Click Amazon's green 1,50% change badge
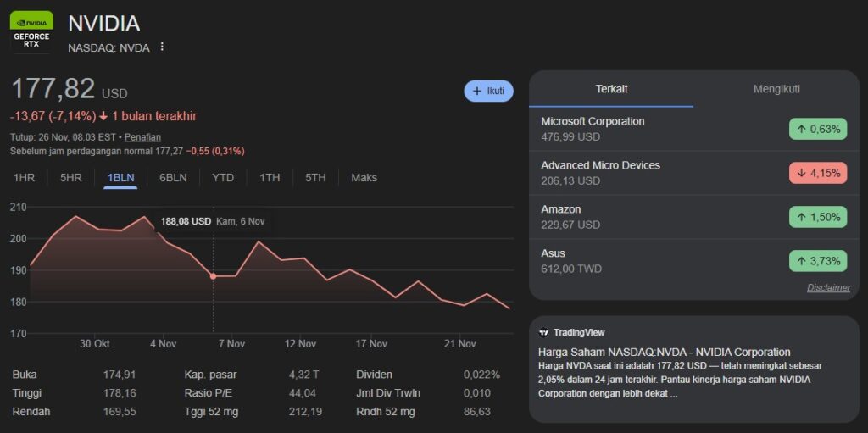The width and height of the screenshot is (868, 433). [817, 217]
